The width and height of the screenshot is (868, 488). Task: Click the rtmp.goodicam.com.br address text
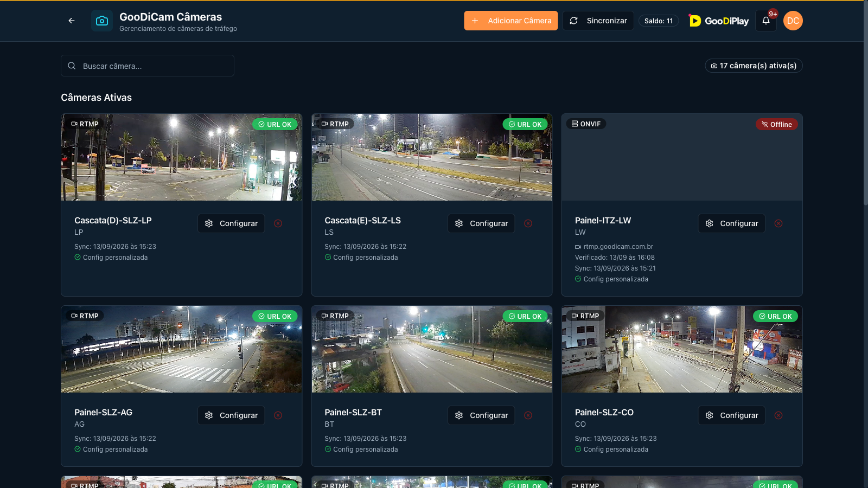(618, 247)
